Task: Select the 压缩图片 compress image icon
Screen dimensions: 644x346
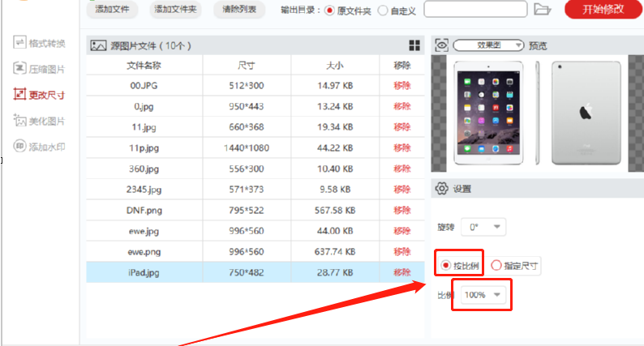Action: pyautogui.click(x=19, y=69)
